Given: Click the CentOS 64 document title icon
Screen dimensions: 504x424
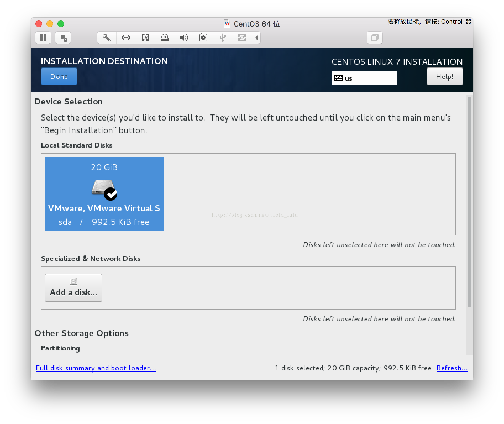Looking at the screenshot, I should click(227, 24).
